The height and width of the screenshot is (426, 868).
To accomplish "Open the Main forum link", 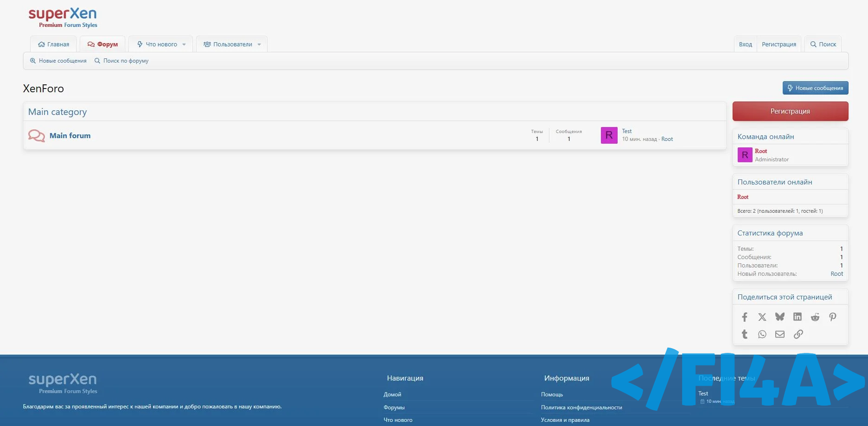I will 70,135.
